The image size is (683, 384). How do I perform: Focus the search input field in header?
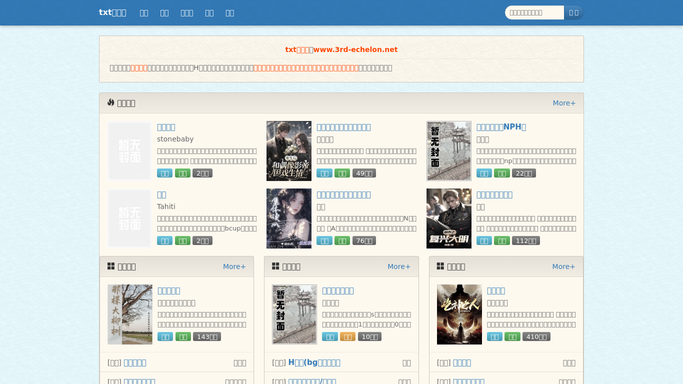click(x=534, y=13)
